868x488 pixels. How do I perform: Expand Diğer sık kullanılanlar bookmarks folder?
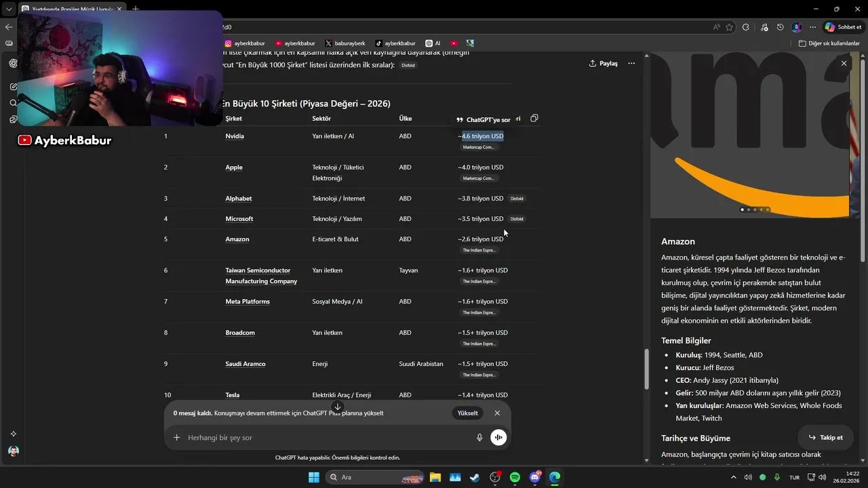[829, 43]
